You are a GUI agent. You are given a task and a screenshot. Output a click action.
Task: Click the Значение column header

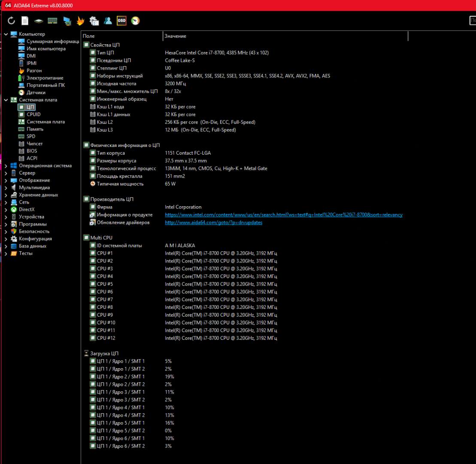tap(283, 37)
